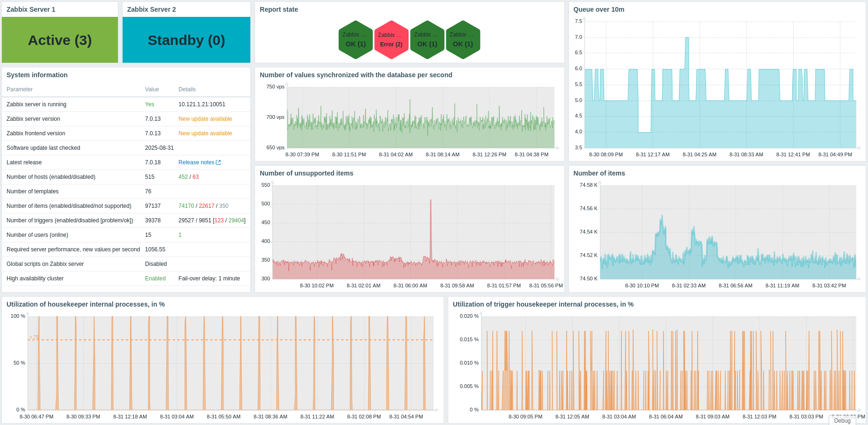Click the enabled hosts count 452
Viewport: 868px width, 425px height.
183,177
